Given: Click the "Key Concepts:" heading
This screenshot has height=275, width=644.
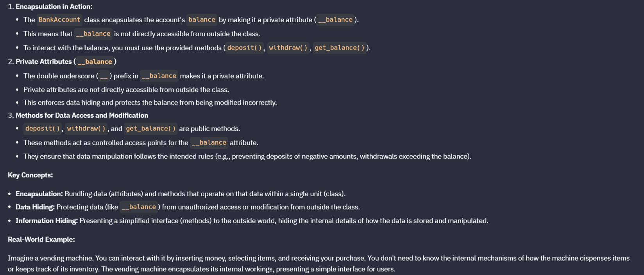Looking at the screenshot, I should 30,175.
